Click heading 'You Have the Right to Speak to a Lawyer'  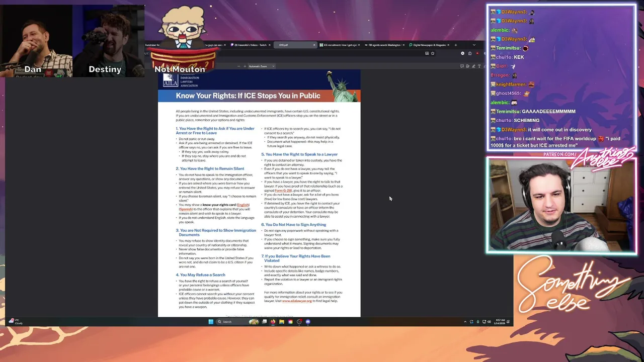click(299, 154)
